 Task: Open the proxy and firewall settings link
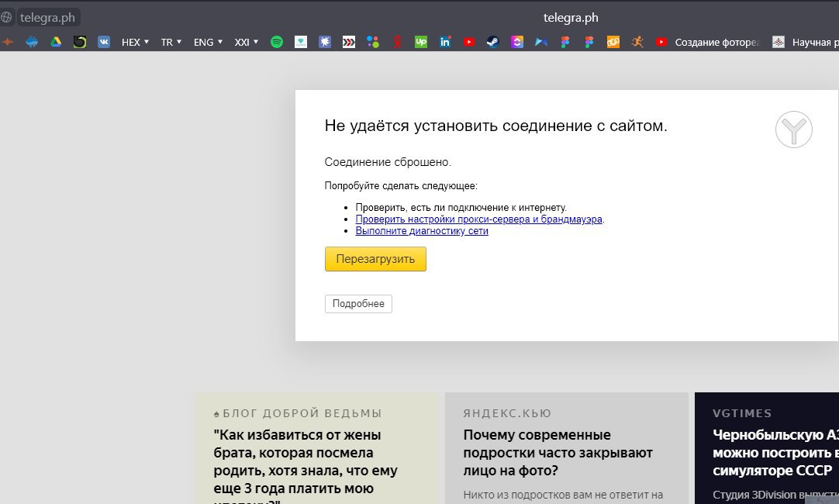coord(478,219)
